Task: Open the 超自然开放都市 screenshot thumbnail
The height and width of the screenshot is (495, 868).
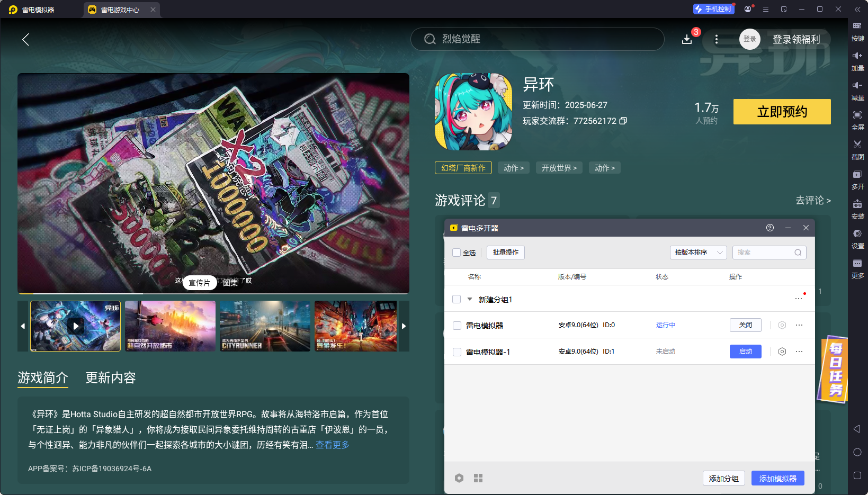Action: coord(171,326)
